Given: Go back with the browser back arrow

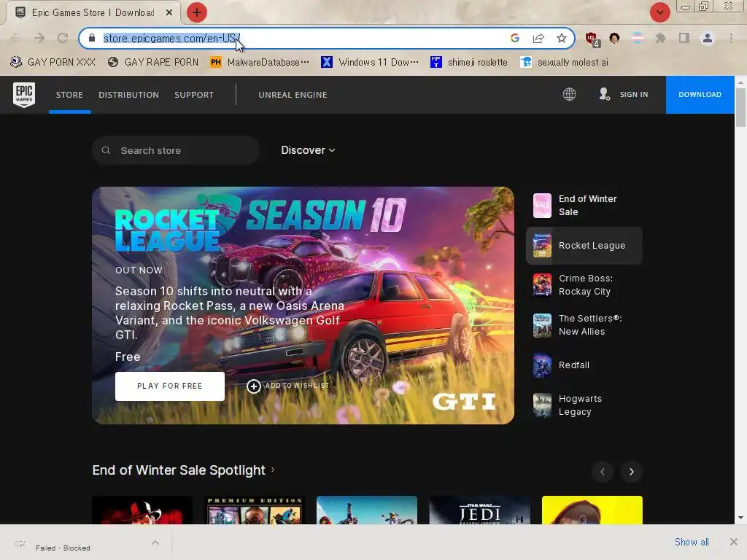Looking at the screenshot, I should pyautogui.click(x=16, y=38).
